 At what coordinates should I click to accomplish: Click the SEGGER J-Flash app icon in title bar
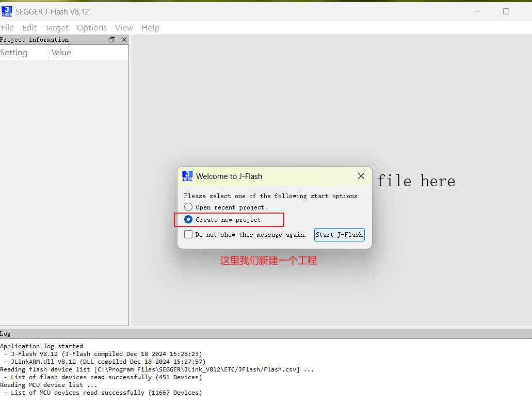(x=6, y=11)
